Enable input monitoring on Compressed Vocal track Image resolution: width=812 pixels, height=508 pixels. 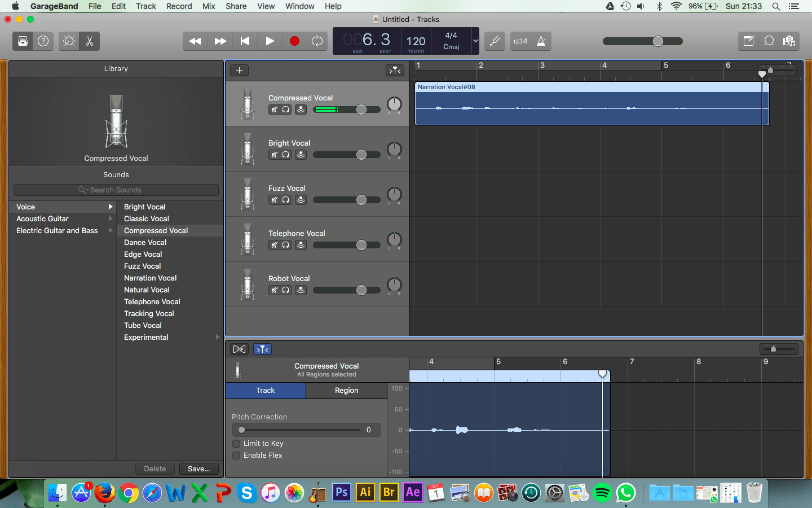tap(301, 110)
